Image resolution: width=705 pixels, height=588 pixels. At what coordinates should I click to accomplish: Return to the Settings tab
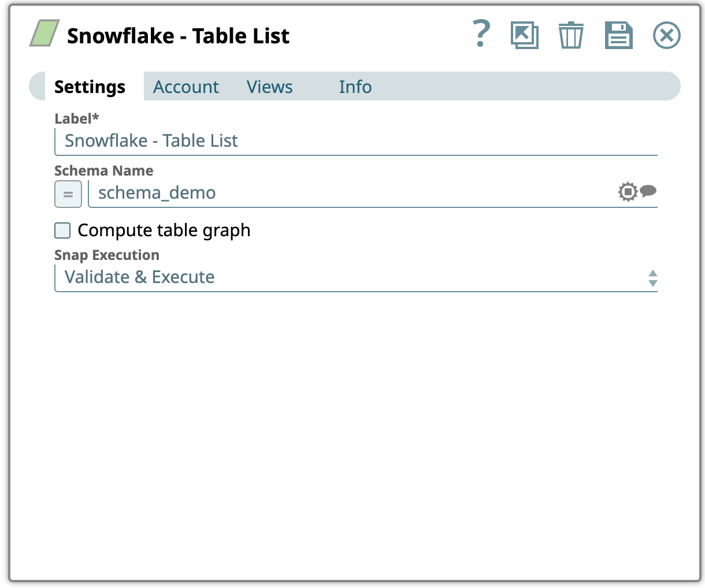90,87
